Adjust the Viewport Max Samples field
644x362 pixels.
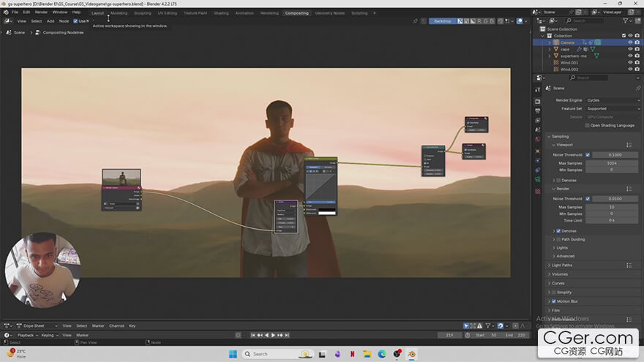pyautogui.click(x=612, y=163)
